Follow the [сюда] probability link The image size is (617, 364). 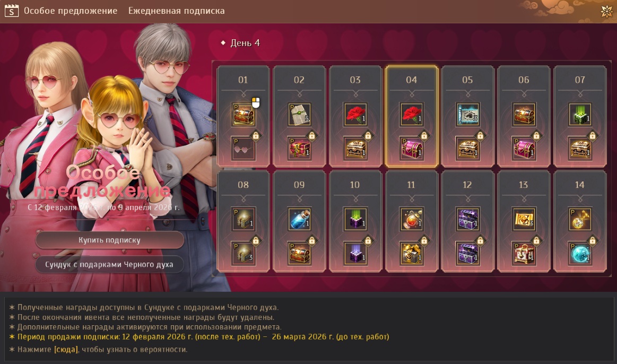point(66,350)
